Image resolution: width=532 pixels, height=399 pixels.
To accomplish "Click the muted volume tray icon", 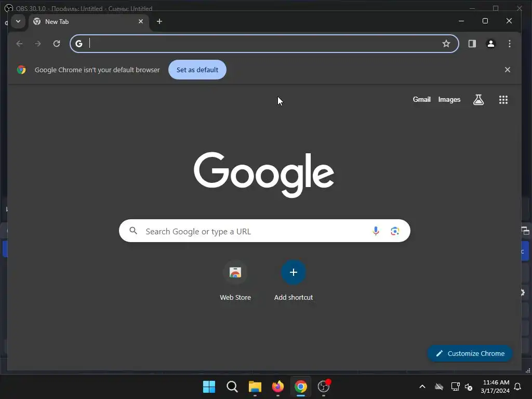I will point(469,387).
